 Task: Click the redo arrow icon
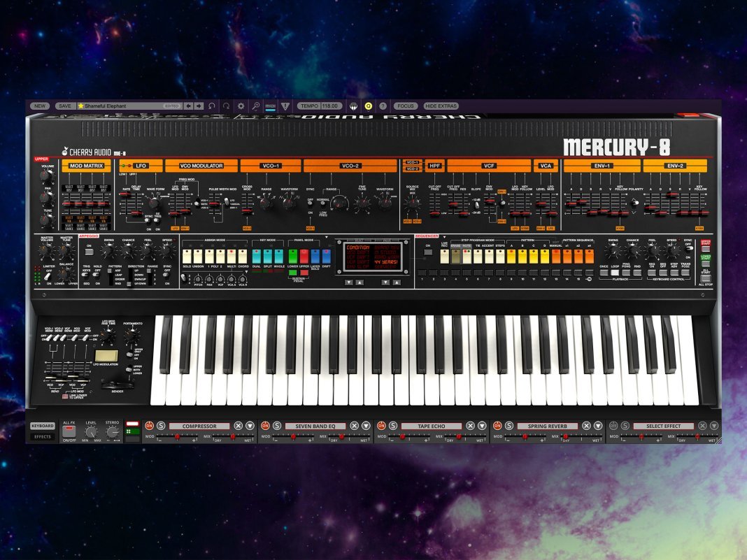coord(226,106)
